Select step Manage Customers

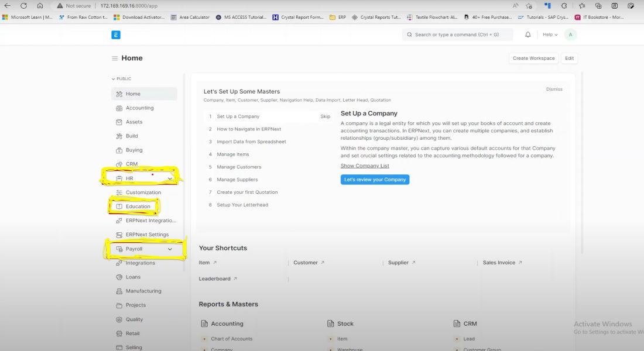pos(239,167)
